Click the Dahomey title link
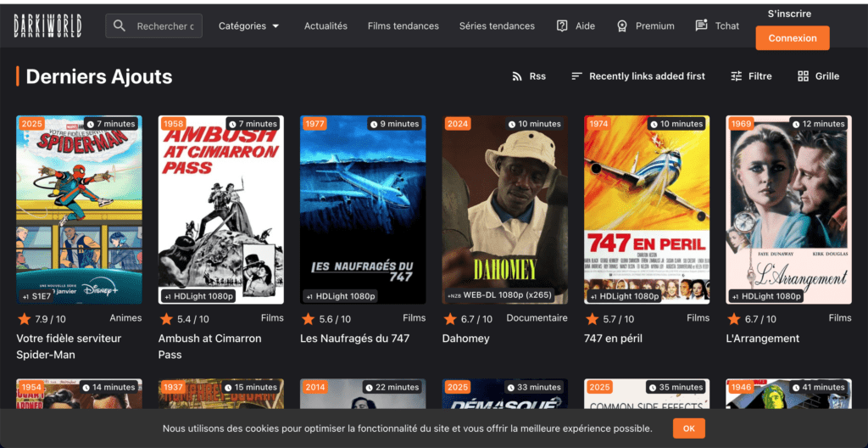Screen dimensions: 868x448 465,339
